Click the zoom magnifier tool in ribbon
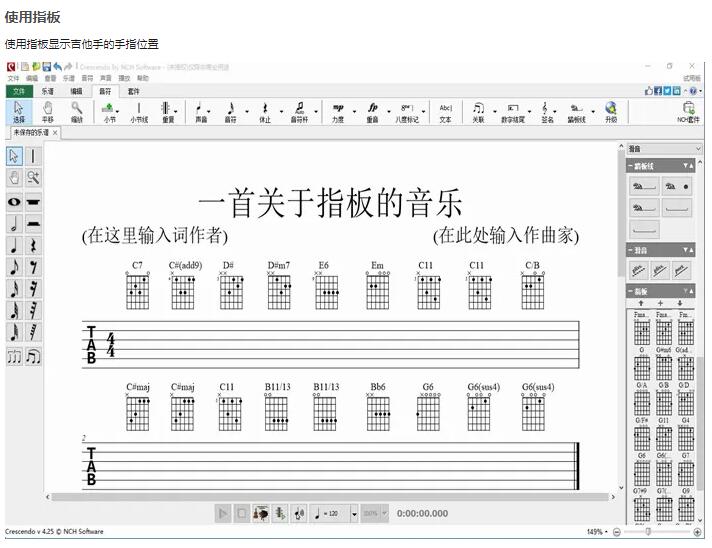Screen dimensions: 712x548 77,111
